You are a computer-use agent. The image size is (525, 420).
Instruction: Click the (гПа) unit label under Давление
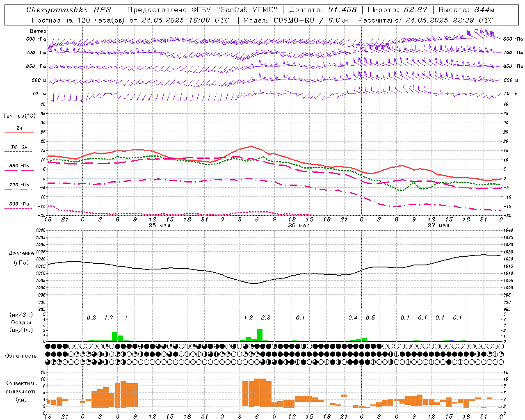pos(21,262)
